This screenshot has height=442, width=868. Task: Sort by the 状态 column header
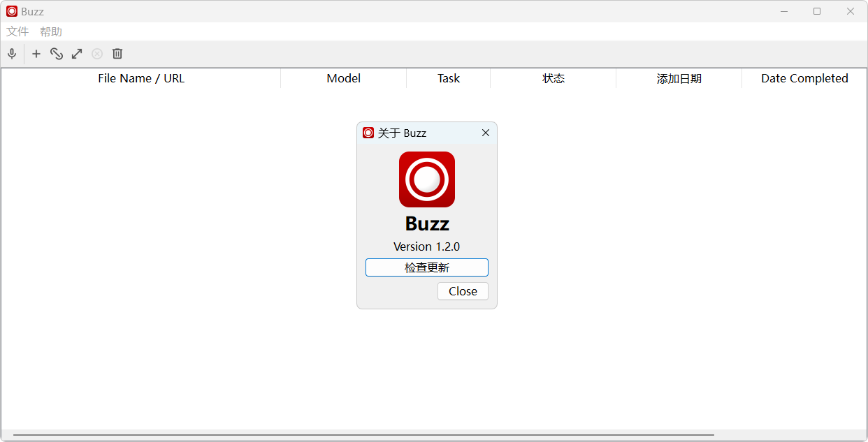pos(554,78)
